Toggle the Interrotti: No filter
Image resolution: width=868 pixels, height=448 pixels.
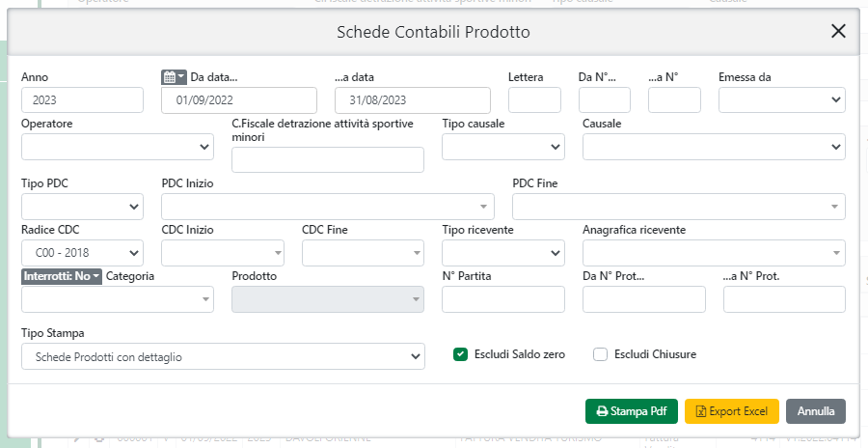pyautogui.click(x=62, y=276)
